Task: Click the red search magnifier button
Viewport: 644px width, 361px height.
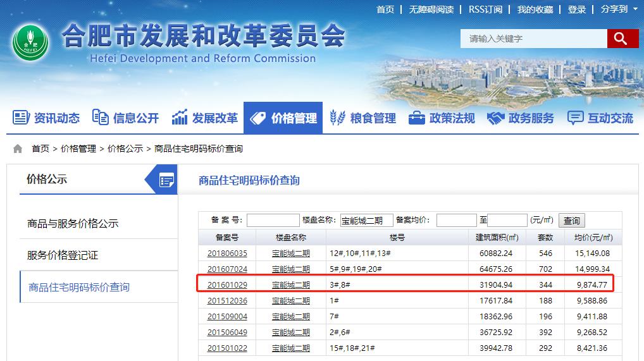Action: [x=622, y=39]
